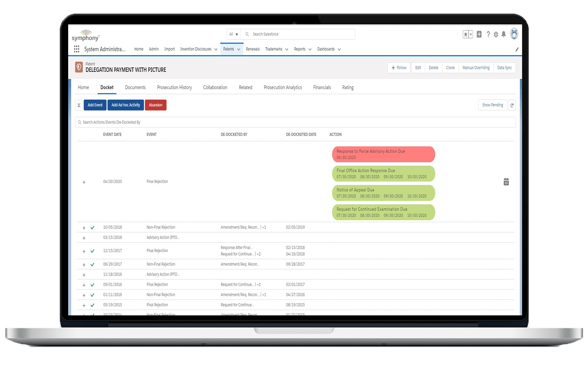Open the Setup gear menu
The height and width of the screenshot is (366, 588).
495,34
